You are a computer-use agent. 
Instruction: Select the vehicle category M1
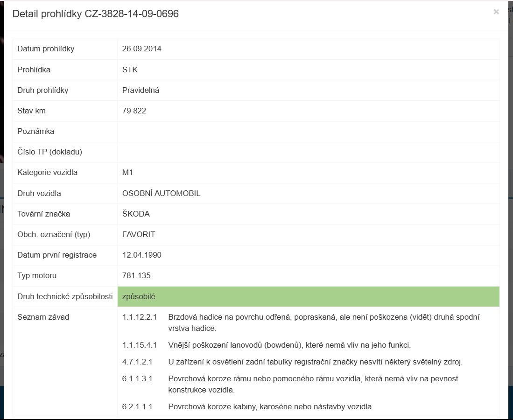tap(127, 172)
